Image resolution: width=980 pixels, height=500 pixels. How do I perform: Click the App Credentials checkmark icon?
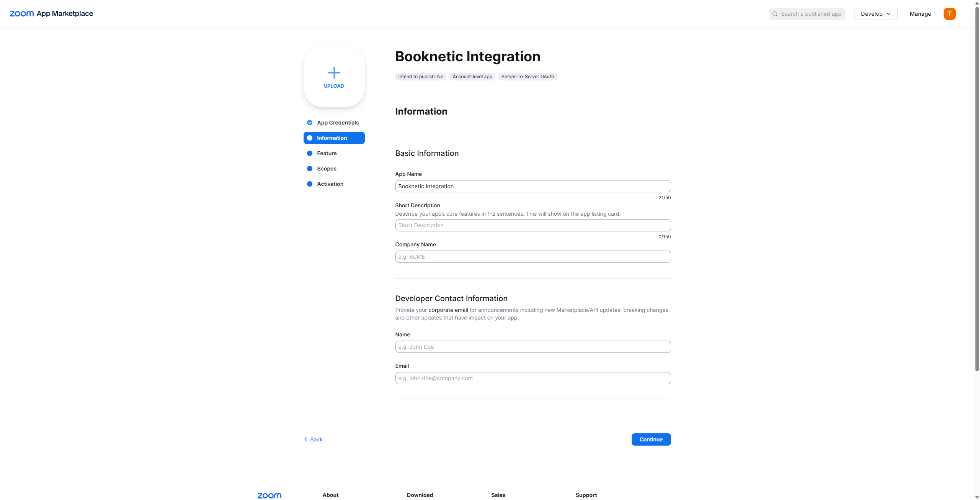[310, 123]
